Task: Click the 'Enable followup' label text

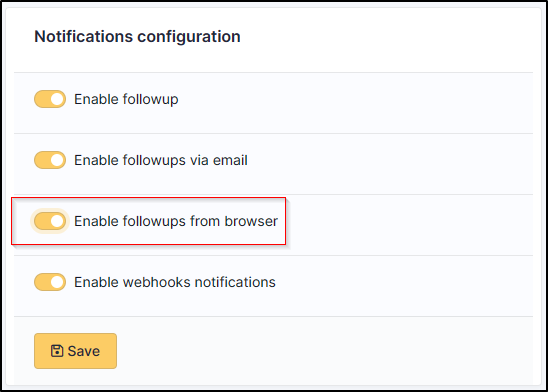Action: [126, 99]
